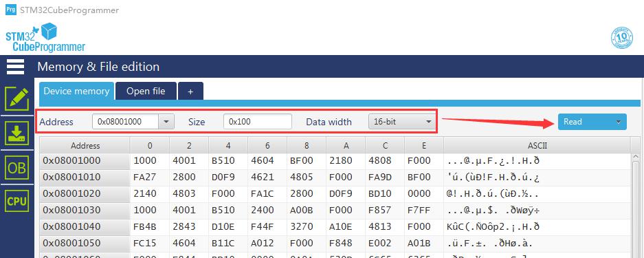Select memory cell FA27 at 0x08001010
Image resolution: width=644 pixels, height=258 pixels.
coord(144,177)
